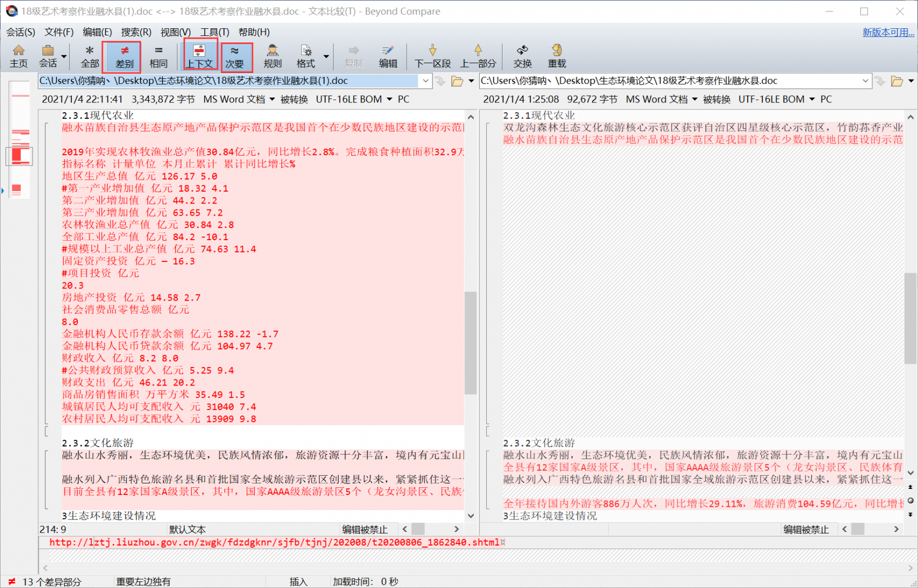The image size is (918, 588).
Task: Open the Format (格式) toolbar button
Action: [306, 57]
